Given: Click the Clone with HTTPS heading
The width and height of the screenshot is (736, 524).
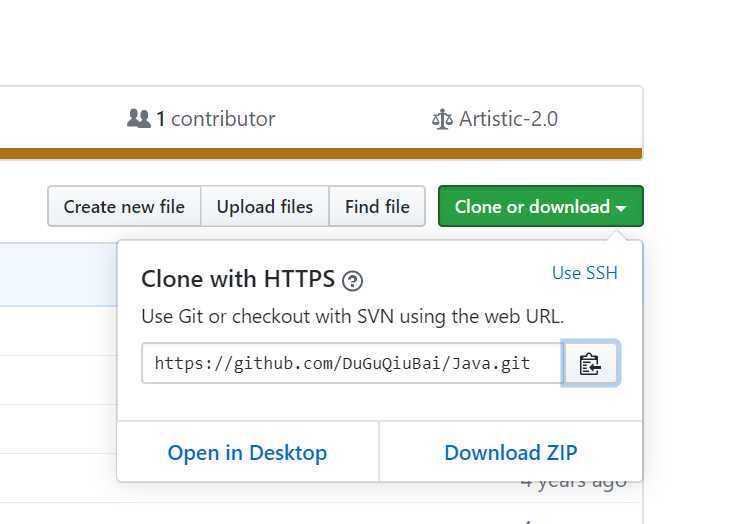Looking at the screenshot, I should click(x=238, y=279).
